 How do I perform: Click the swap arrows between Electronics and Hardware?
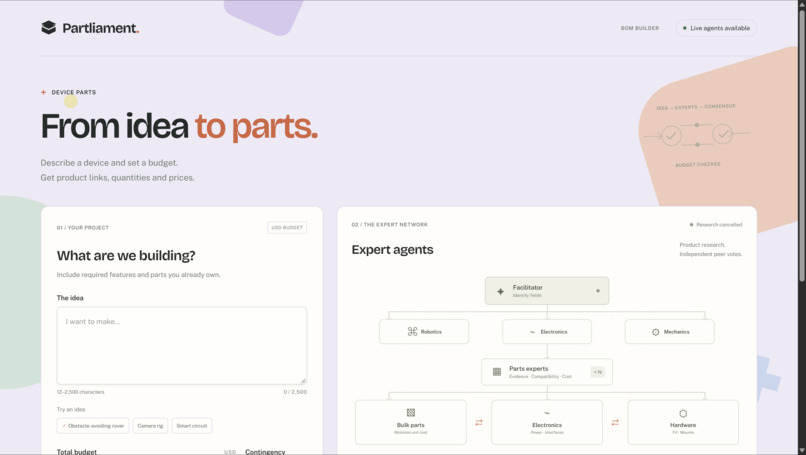pos(615,423)
